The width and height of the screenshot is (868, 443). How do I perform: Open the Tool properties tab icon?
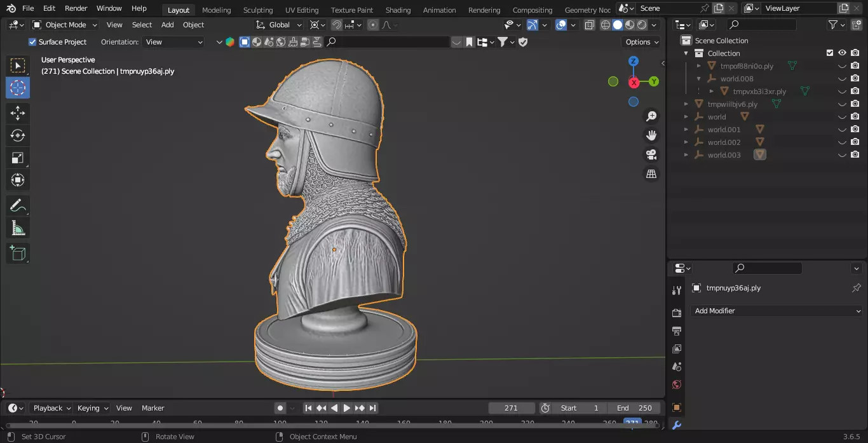click(677, 290)
